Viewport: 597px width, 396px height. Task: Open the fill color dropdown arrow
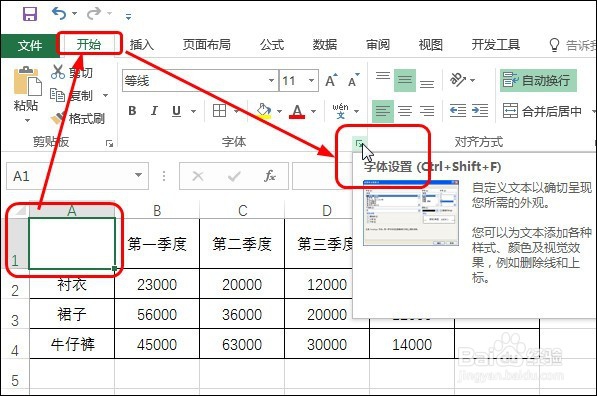279,111
